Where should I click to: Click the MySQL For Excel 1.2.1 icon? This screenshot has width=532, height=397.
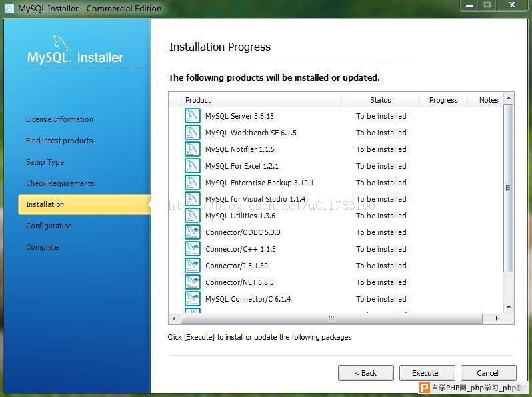[x=193, y=165]
